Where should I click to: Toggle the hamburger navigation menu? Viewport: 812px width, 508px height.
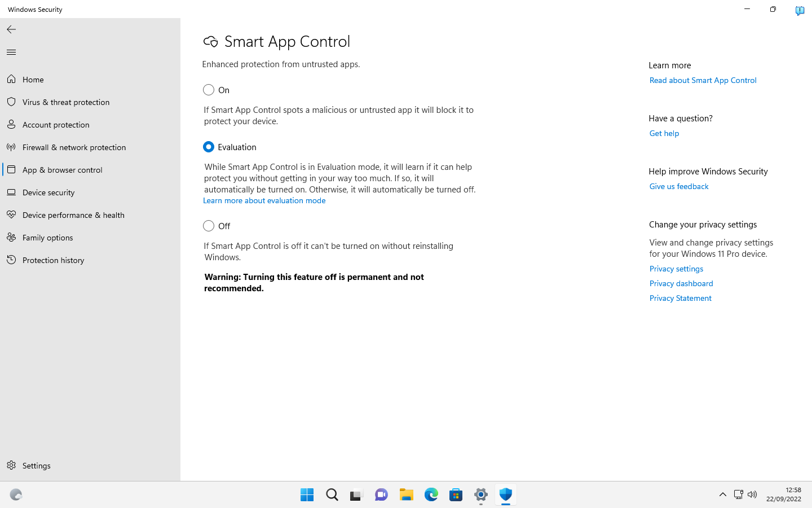click(11, 52)
